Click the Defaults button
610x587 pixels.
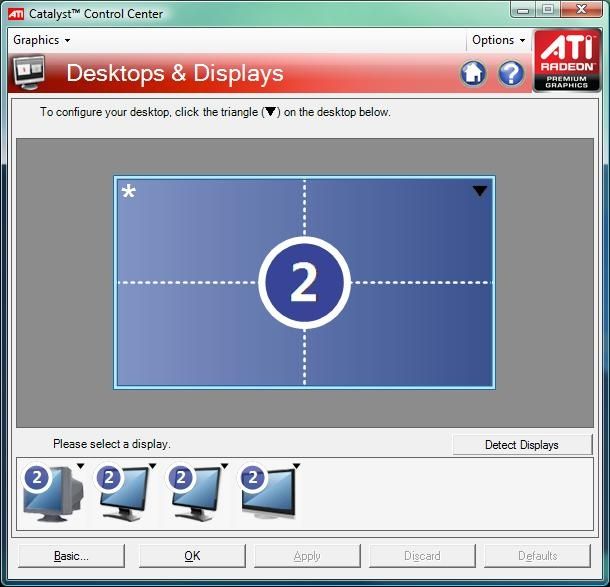pos(538,556)
